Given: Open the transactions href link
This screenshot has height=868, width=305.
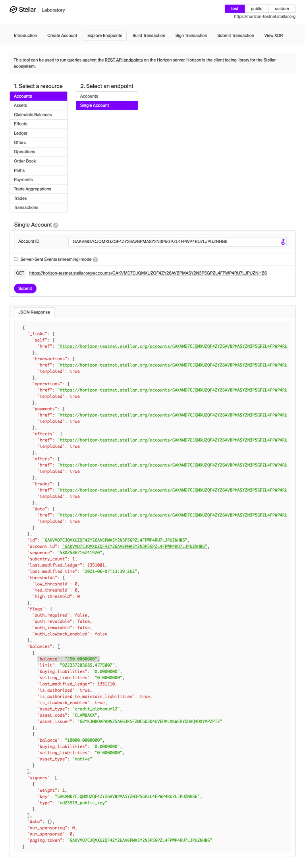Looking at the screenshot, I should pos(172,365).
